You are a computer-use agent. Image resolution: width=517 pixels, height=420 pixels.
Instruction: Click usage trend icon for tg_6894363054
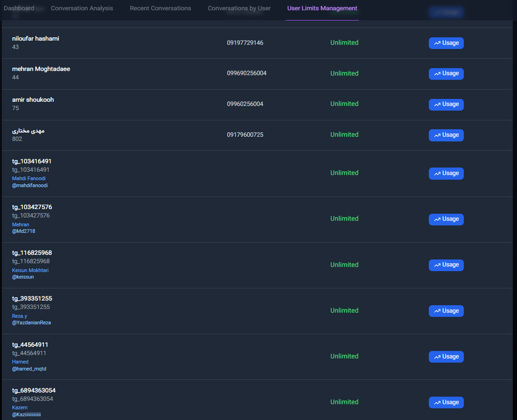point(437,403)
